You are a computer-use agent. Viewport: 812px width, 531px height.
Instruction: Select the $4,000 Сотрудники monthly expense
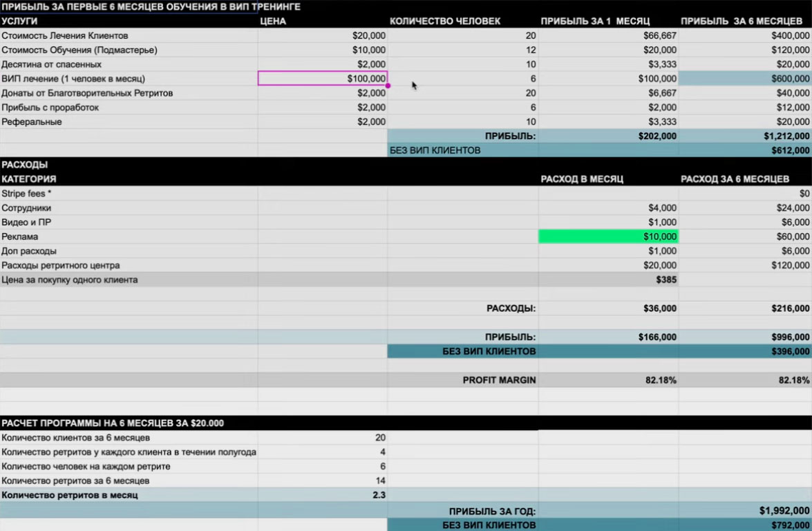609,207
